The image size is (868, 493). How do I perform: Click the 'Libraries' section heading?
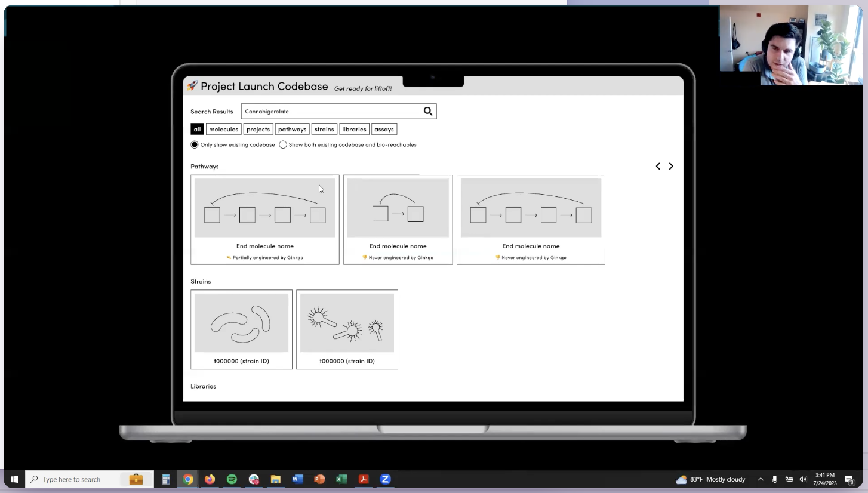204,386
